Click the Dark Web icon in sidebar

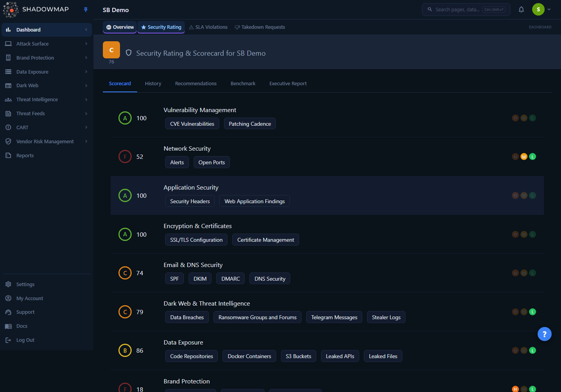coord(8,86)
